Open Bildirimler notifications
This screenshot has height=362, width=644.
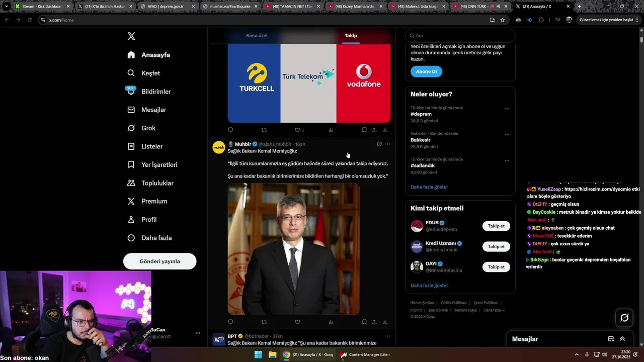click(149, 92)
